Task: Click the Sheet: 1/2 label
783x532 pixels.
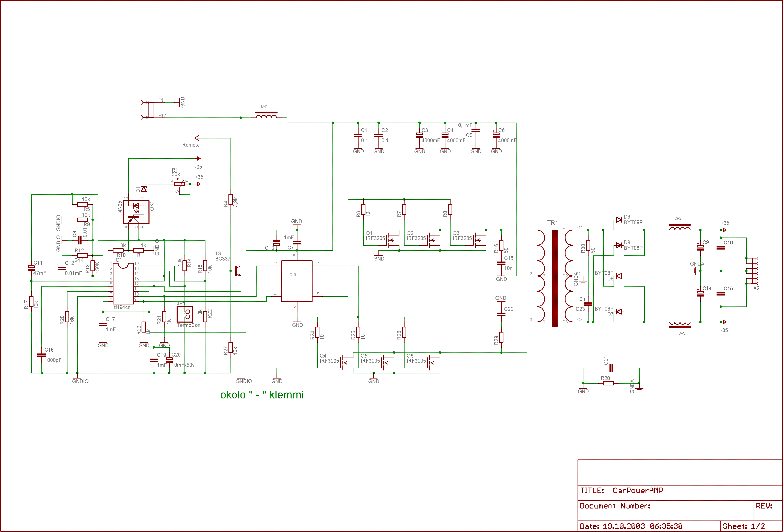Action: click(744, 526)
